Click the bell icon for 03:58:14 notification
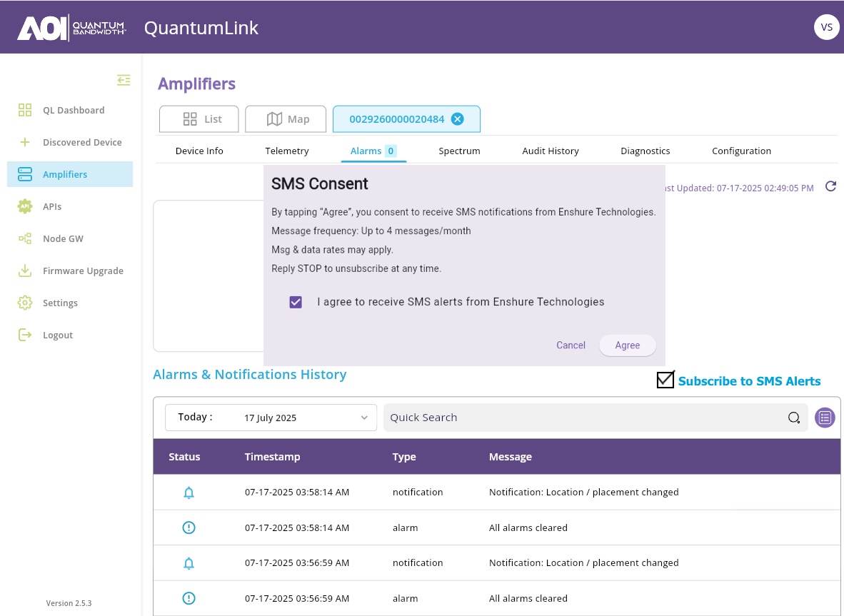 click(x=189, y=493)
